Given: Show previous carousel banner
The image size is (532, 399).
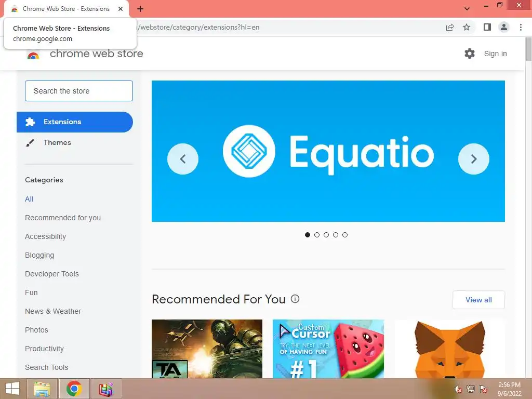Looking at the screenshot, I should click(183, 159).
